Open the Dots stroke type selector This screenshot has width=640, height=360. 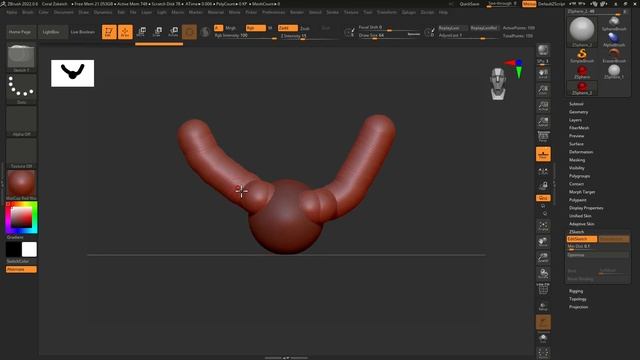(x=21, y=89)
